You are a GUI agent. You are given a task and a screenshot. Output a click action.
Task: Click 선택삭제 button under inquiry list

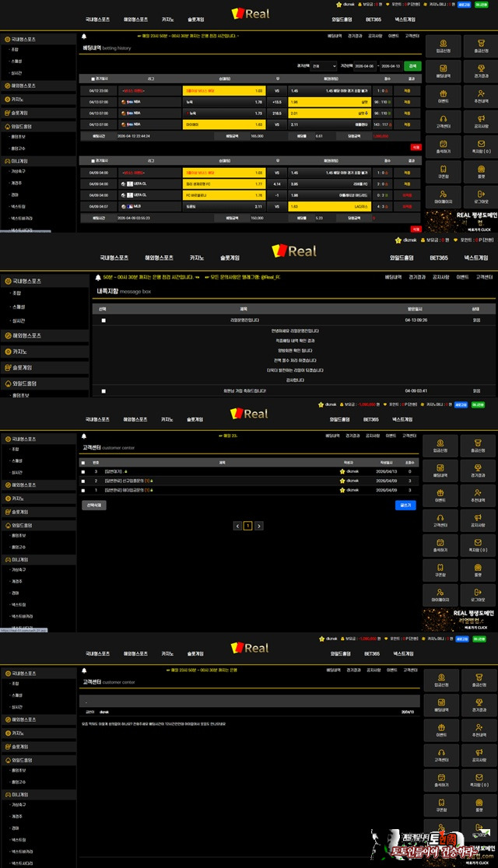coord(94,506)
